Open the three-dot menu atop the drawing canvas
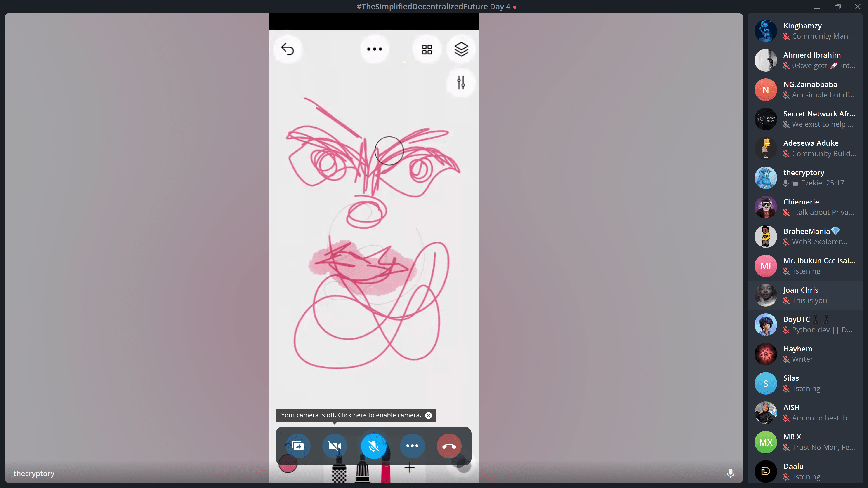Viewport: 868px width, 488px height. 374,49
